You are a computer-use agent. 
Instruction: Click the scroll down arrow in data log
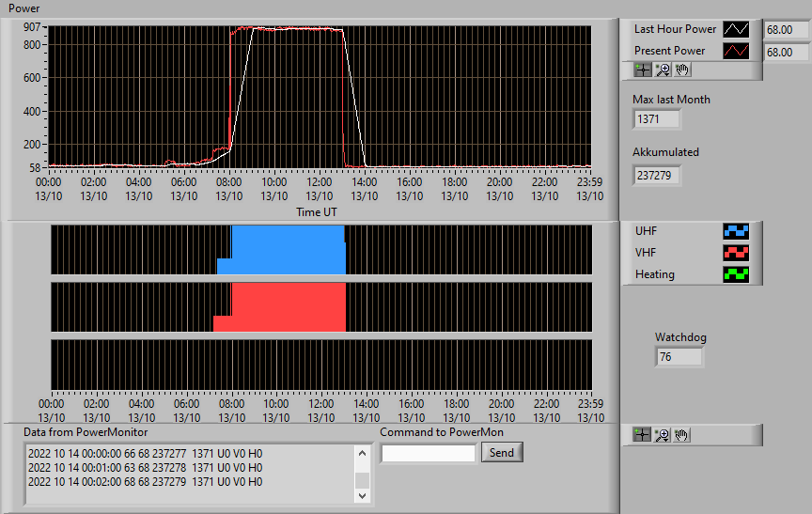click(363, 495)
